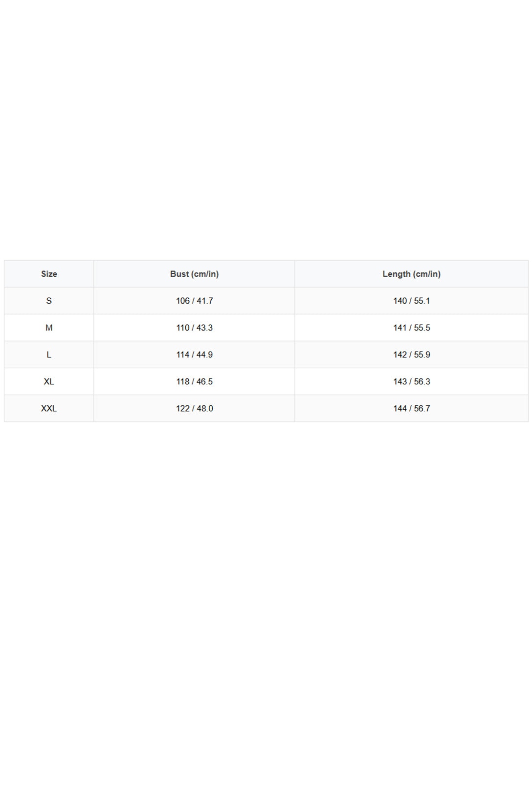Click length value 141 / 55.5
Screen dimensions: 532x798
click(411, 328)
